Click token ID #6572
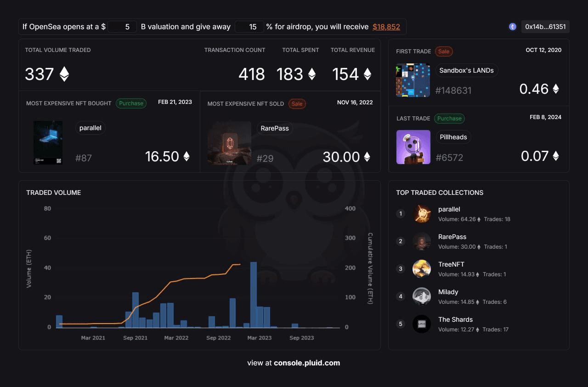 coord(449,158)
